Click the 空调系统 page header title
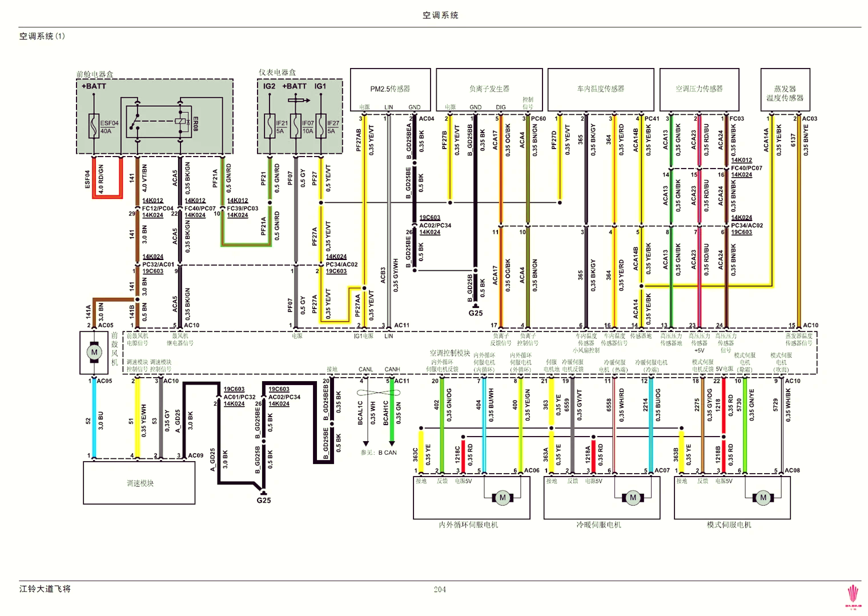 440,15
